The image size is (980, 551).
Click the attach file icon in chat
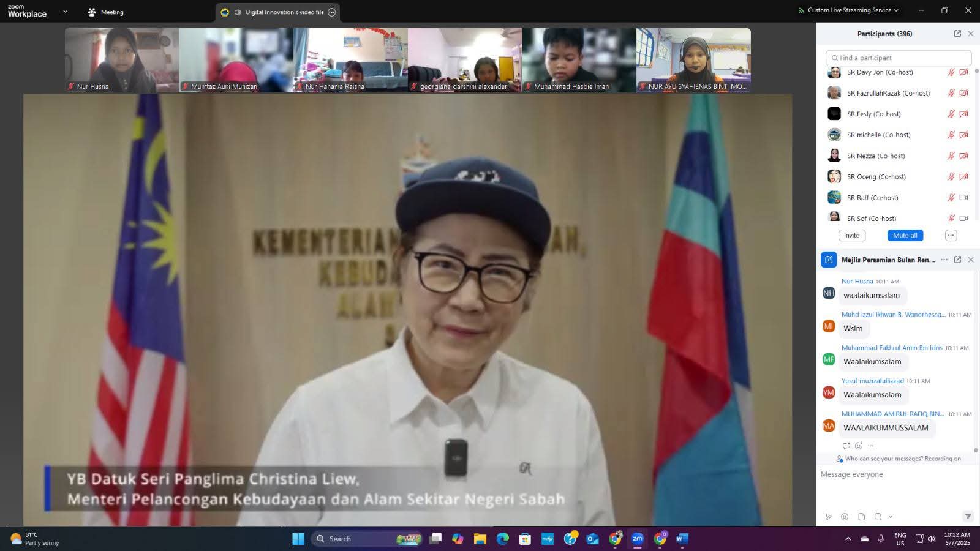tap(861, 517)
